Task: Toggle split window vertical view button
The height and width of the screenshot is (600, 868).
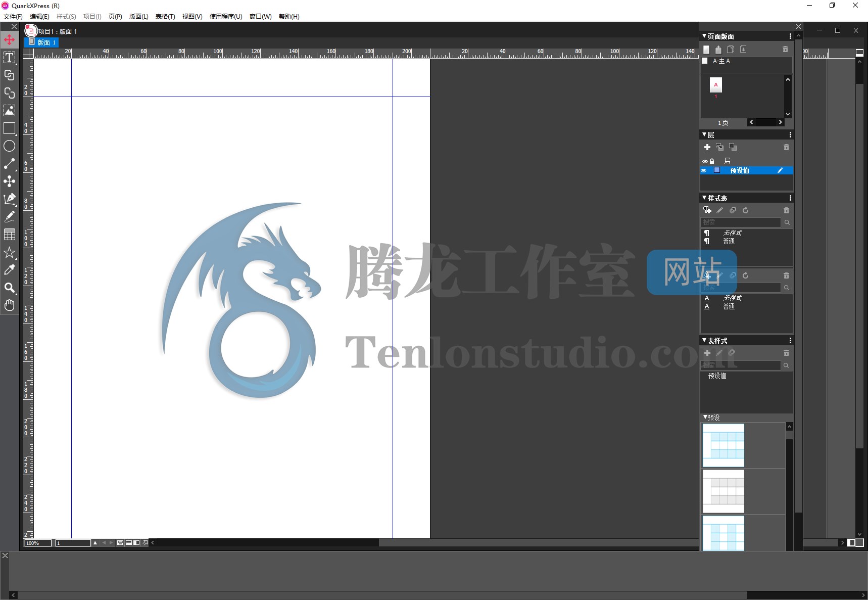Action: click(x=136, y=543)
